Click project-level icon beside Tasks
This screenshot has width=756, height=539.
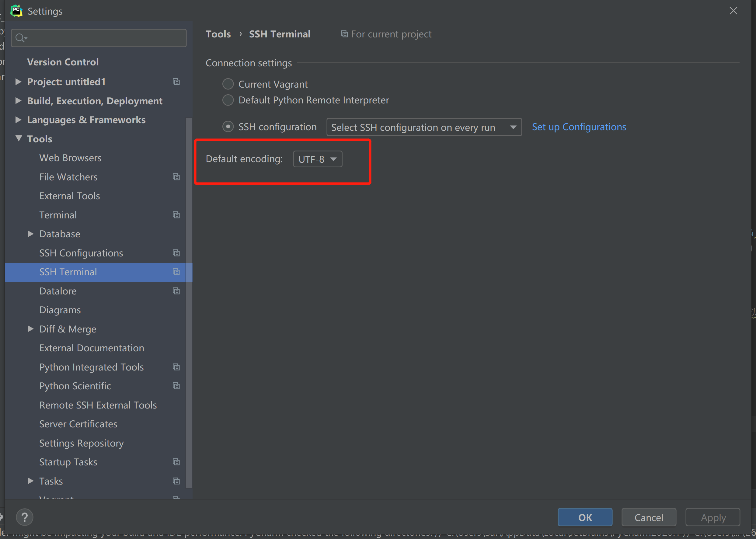tap(176, 481)
